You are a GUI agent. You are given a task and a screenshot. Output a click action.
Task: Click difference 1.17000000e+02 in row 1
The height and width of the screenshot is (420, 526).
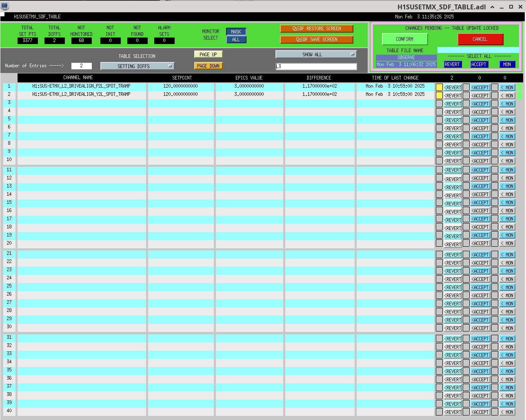(x=320, y=86)
